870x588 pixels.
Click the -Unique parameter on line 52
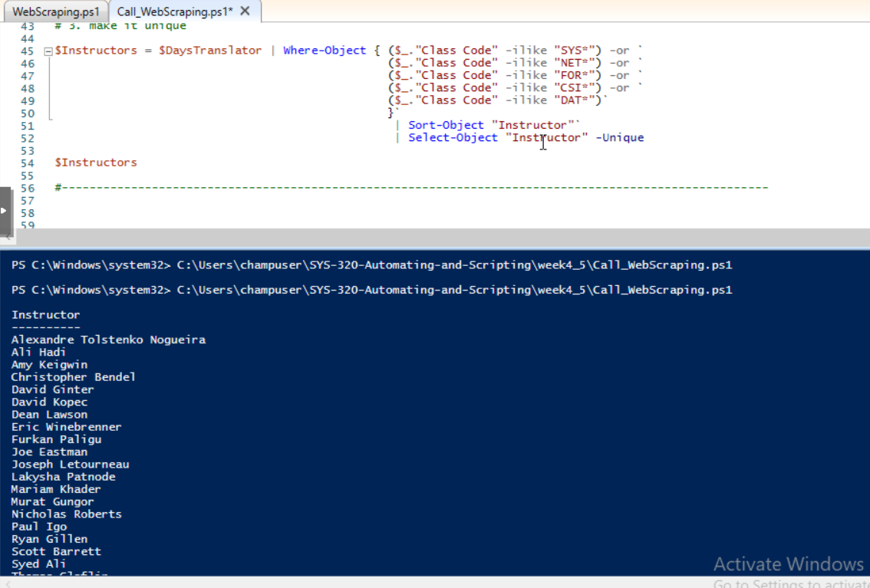click(619, 138)
